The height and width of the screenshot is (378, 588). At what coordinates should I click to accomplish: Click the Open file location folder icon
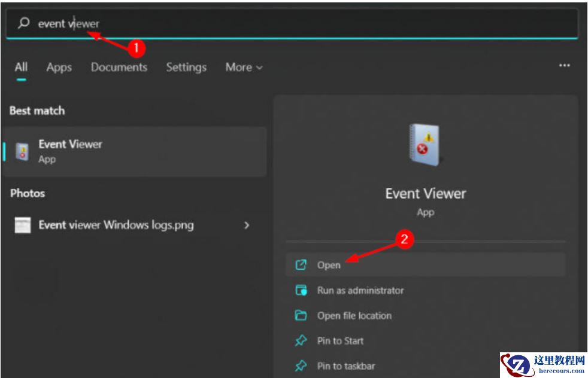(301, 316)
